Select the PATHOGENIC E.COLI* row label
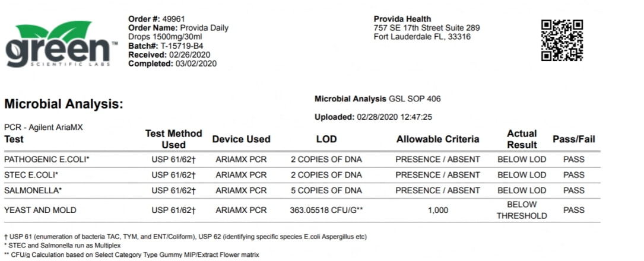This screenshot has width=644, height=261. 47,160
